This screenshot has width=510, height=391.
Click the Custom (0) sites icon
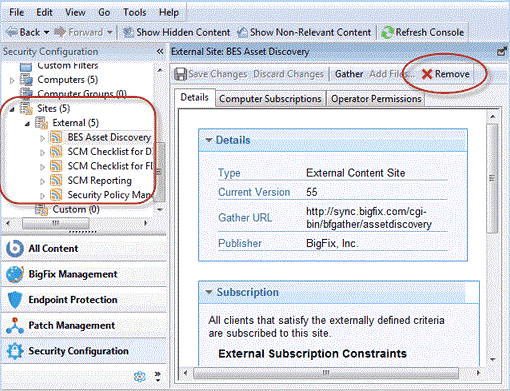[x=42, y=209]
